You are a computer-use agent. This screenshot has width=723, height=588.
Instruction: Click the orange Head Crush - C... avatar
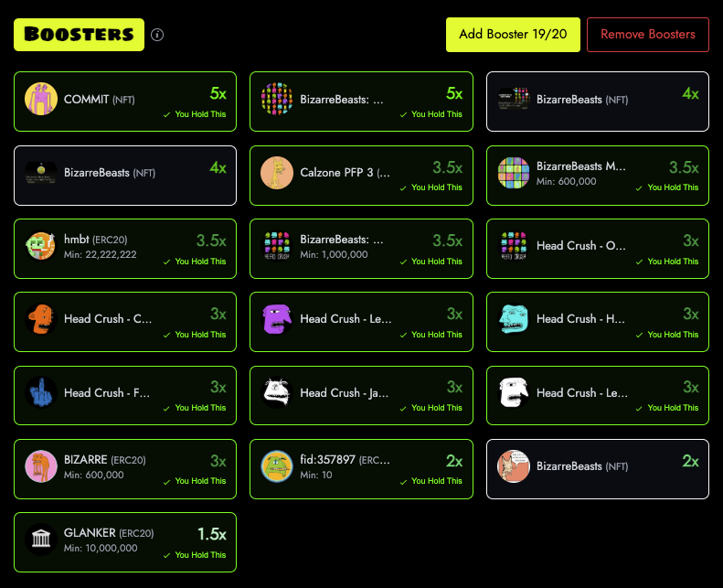pos(41,319)
